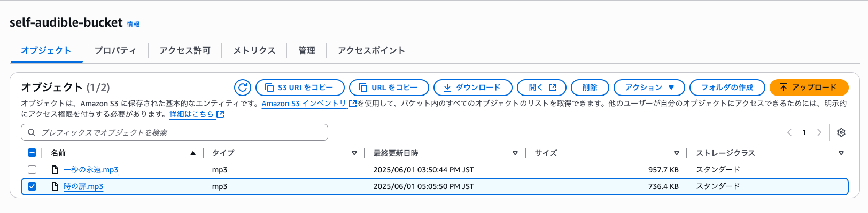Viewport: 868px width, 213px height.
Task: Go to previous page arrow
Action: click(x=789, y=132)
